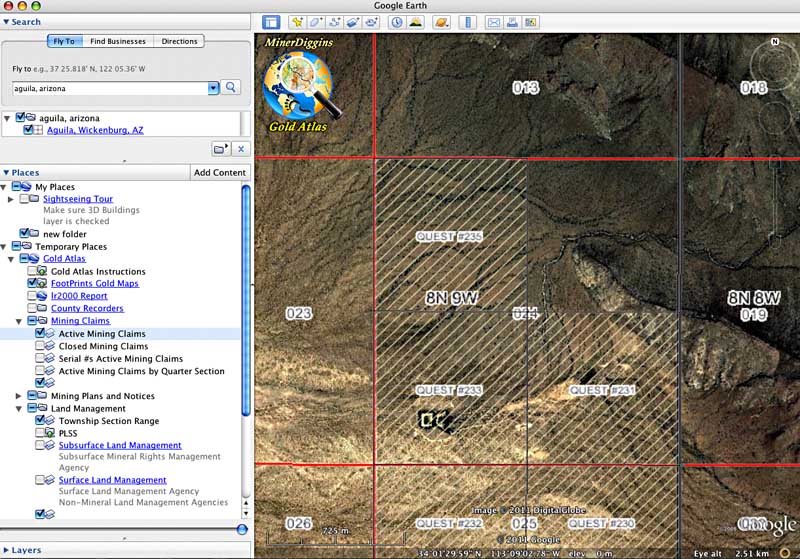
Task: Collapse the Mining Claims folder
Action: click(19, 321)
